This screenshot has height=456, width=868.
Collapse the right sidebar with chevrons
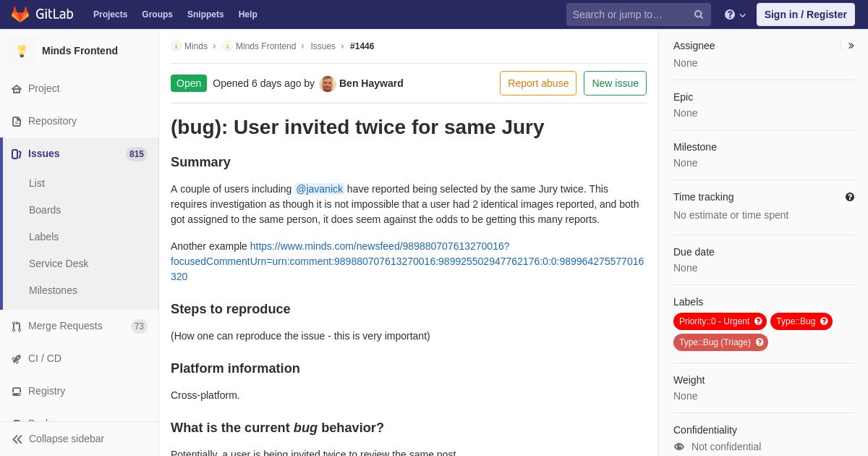point(851,46)
